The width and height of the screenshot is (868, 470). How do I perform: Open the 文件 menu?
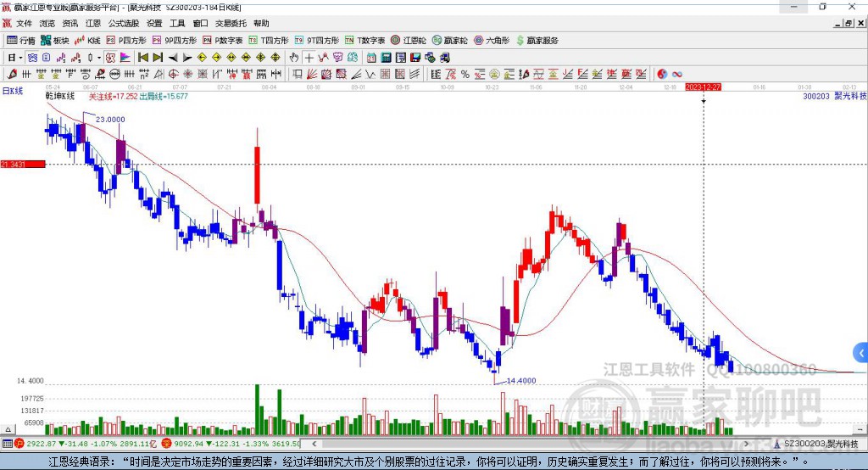tap(25, 23)
